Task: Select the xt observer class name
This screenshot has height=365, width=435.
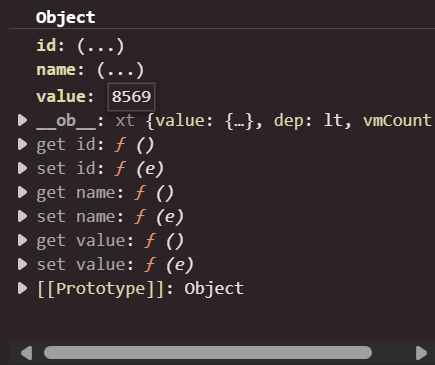Action: (x=125, y=121)
